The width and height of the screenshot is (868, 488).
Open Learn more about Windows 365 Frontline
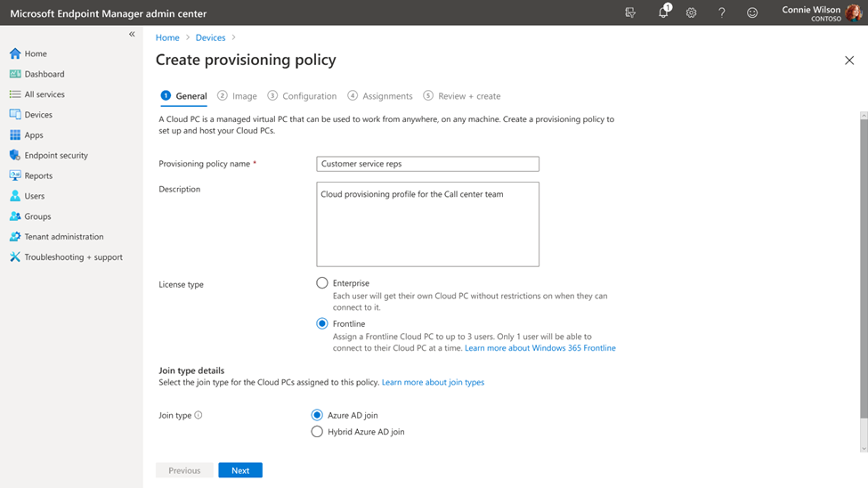[x=539, y=348]
